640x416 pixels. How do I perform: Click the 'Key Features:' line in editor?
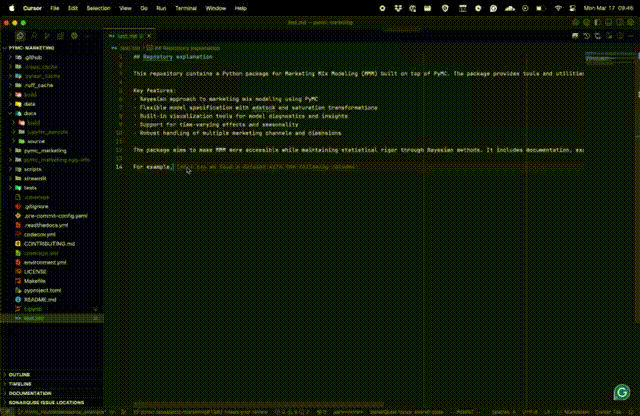[154, 91]
